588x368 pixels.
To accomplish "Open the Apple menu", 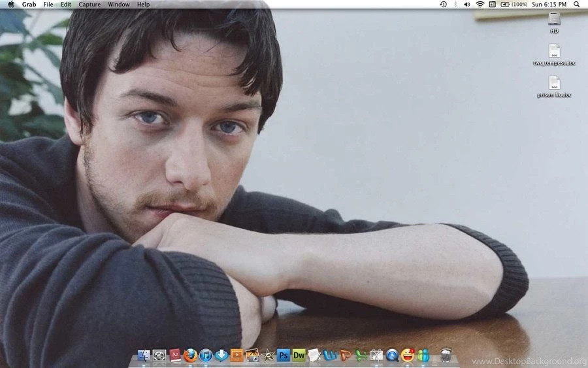I will pos(11,5).
